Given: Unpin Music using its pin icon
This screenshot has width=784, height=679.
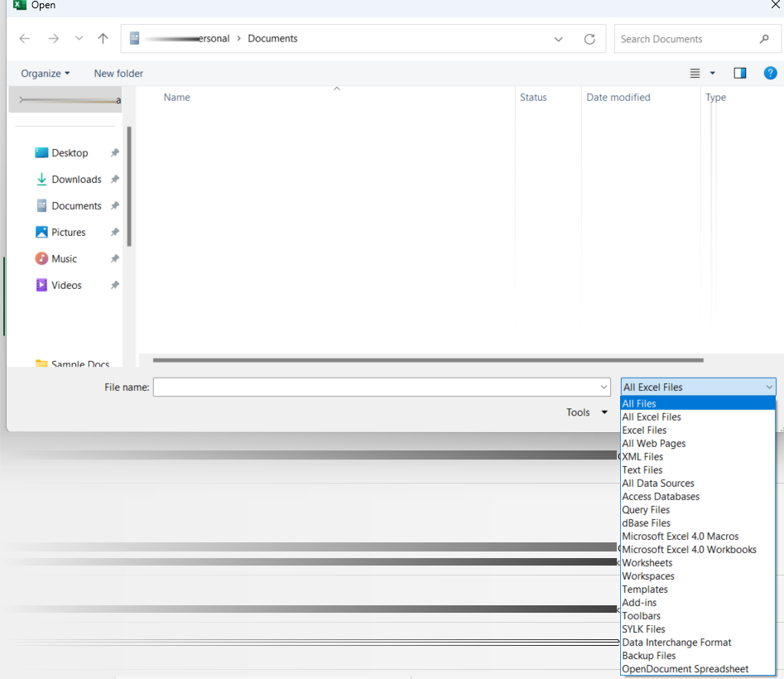Looking at the screenshot, I should 115,258.
